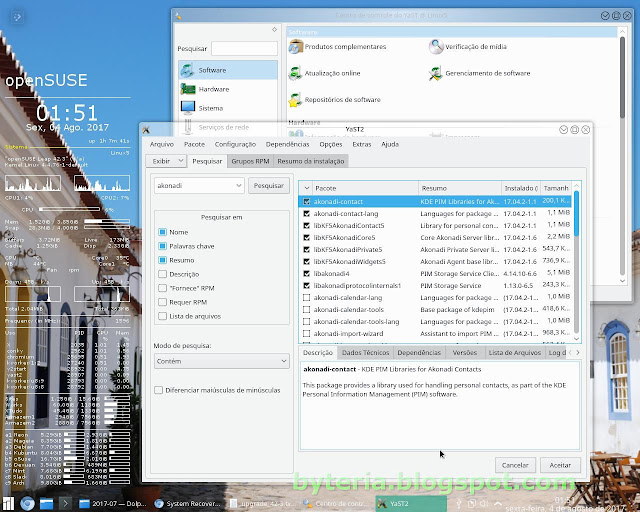The height and width of the screenshot is (512, 640).
Task: Launch Chromium from the taskbar
Action: pos(27,503)
